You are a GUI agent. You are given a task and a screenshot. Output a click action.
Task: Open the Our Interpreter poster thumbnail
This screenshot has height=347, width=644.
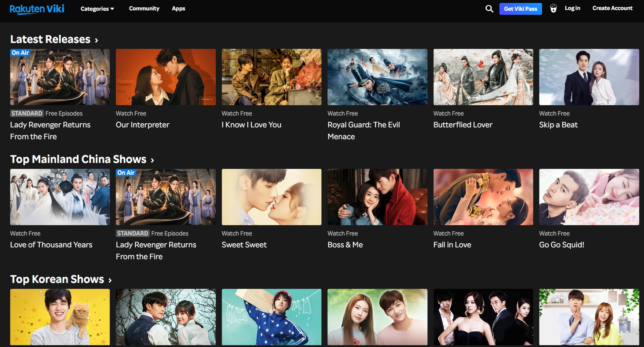(165, 77)
